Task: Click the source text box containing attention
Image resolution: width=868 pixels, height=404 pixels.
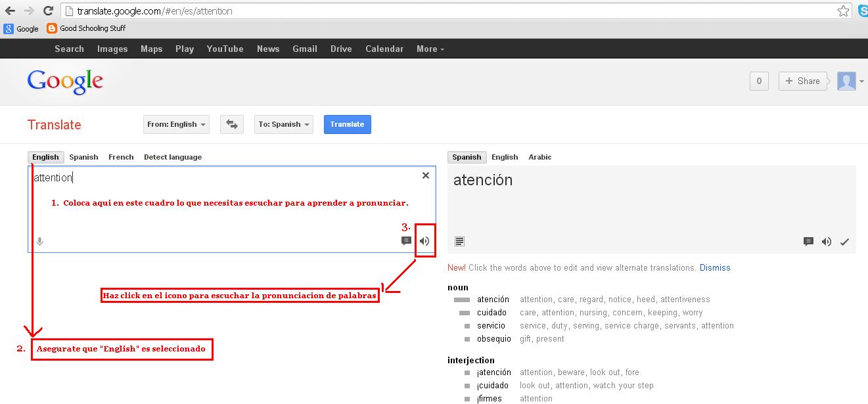Action: coord(231,209)
